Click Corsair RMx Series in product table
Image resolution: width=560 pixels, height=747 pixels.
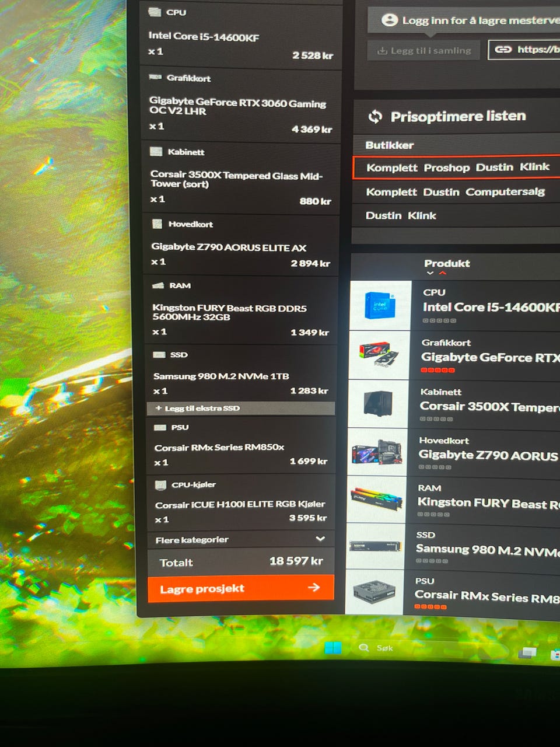[487, 596]
